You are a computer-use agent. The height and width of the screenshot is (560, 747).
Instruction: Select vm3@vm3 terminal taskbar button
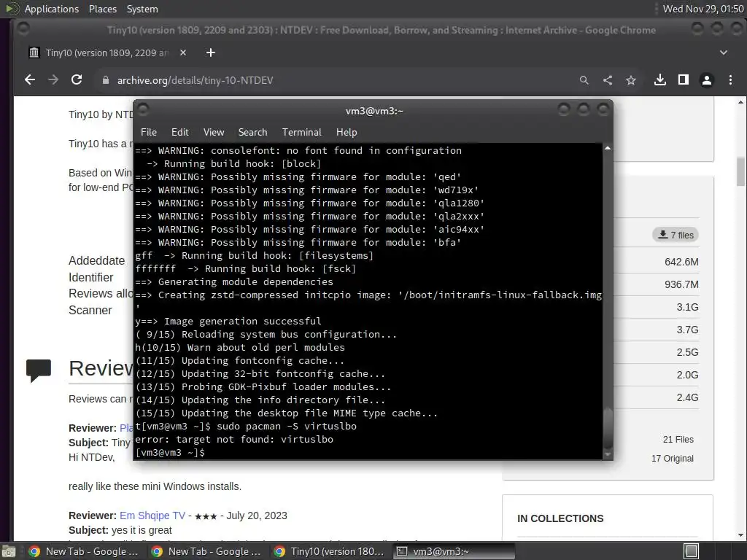[x=454, y=551]
